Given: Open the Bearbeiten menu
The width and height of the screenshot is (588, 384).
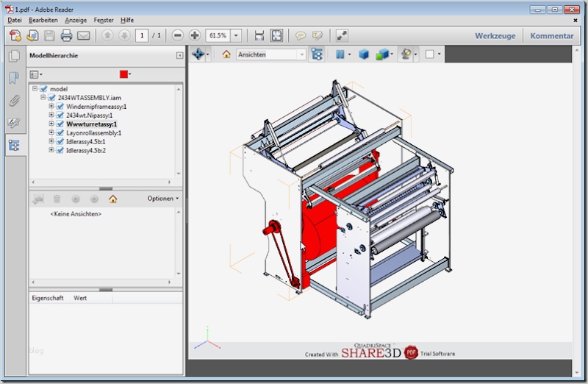Looking at the screenshot, I should [x=43, y=20].
